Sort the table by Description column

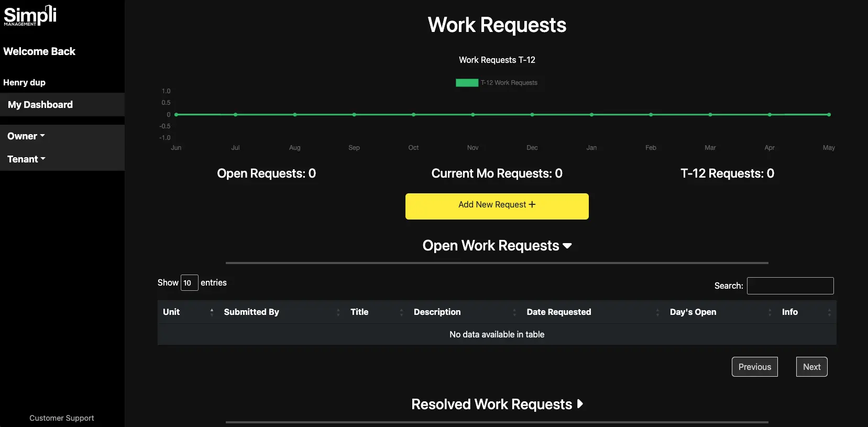(x=465, y=312)
